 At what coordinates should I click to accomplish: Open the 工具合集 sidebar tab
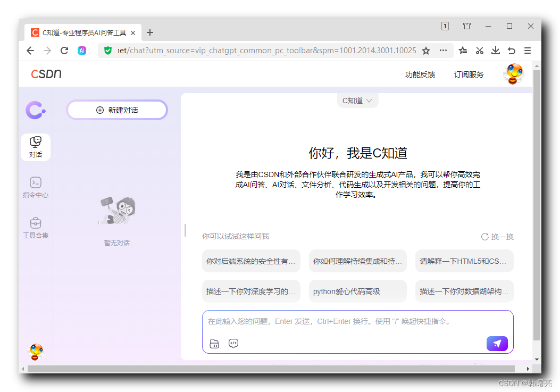coord(35,228)
